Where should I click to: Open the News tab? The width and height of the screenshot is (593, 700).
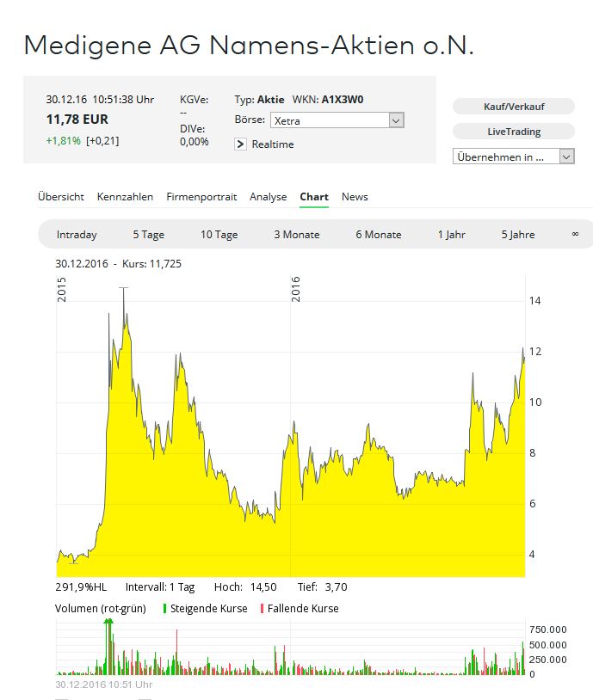[x=355, y=197]
